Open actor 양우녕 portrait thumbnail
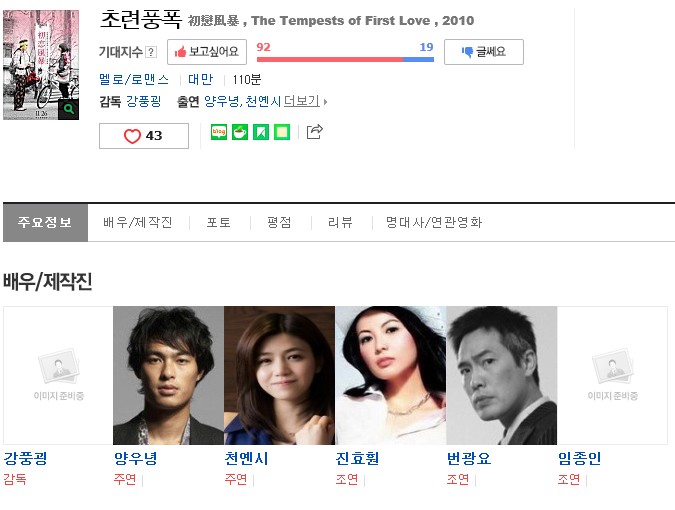The image size is (675, 510). coord(168,375)
